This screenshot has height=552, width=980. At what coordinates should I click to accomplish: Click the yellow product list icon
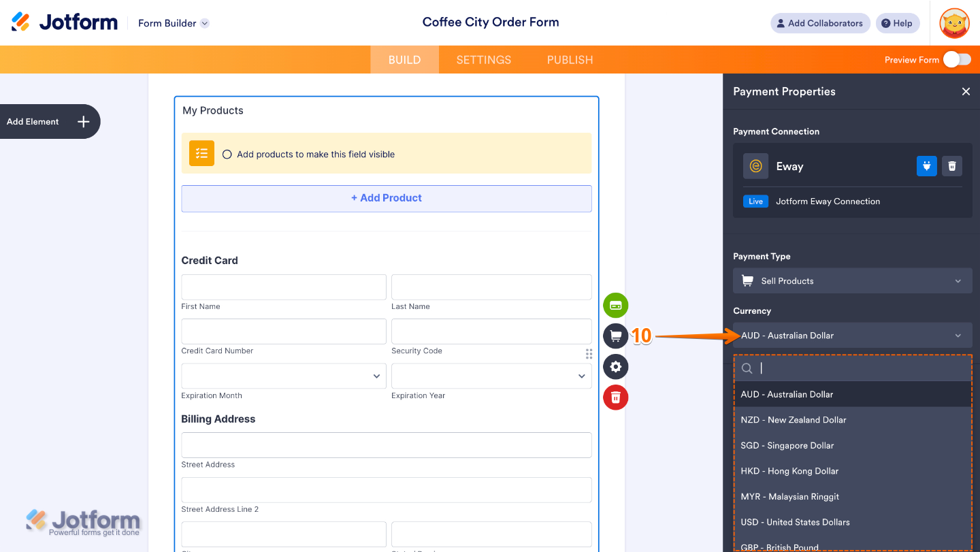pos(201,153)
